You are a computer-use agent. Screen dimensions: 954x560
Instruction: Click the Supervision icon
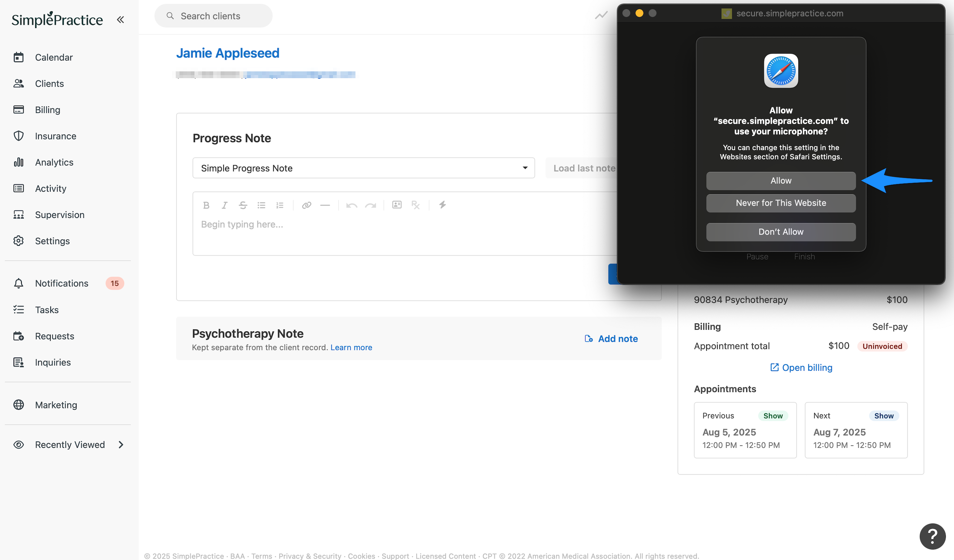pyautogui.click(x=19, y=215)
